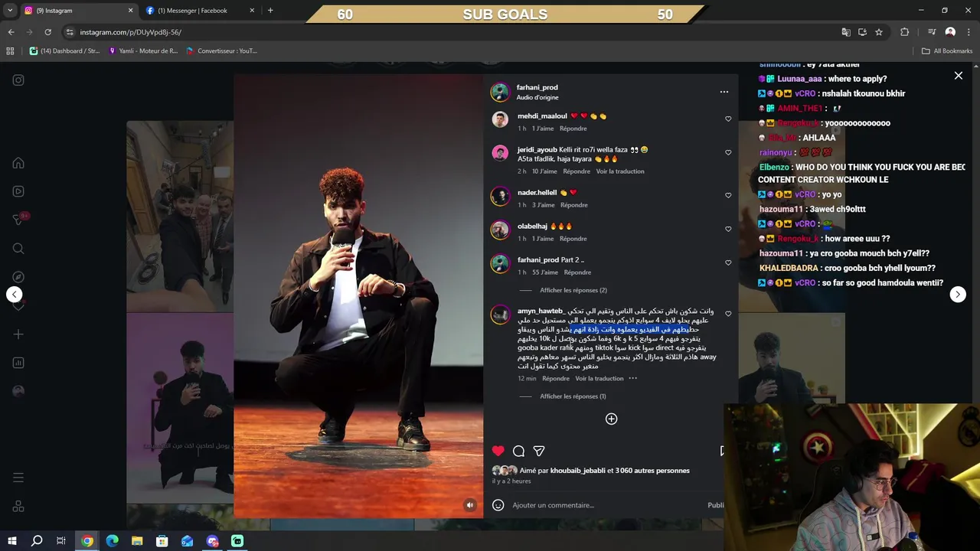Screen dimensions: 980x551
Task: Open farhani_prod profile from post header
Action: pos(537,87)
